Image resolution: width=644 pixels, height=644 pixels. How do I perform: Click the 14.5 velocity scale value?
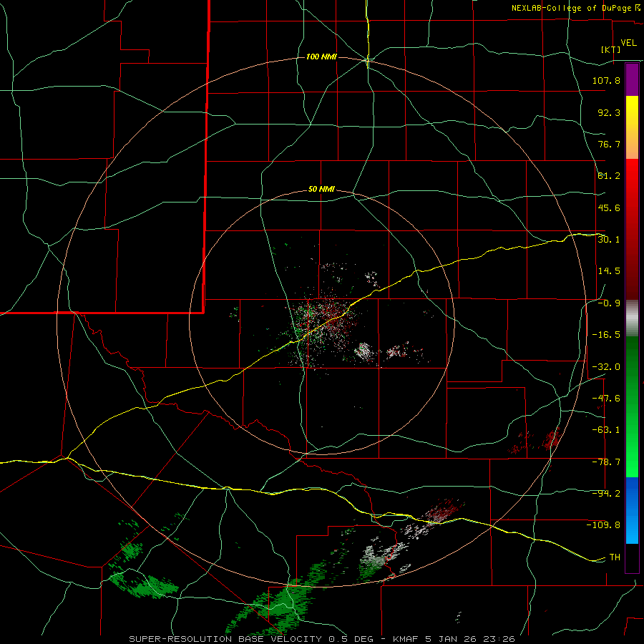(x=609, y=271)
